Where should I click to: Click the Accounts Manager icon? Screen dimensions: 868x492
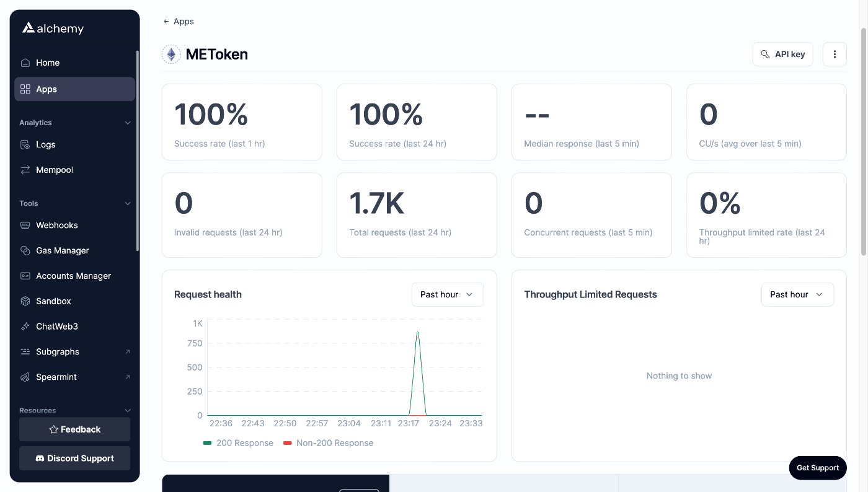point(25,276)
